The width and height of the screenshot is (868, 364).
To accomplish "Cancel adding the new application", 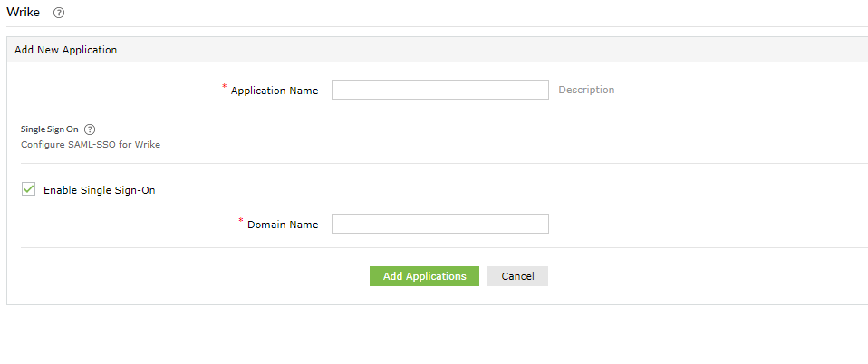I will click(517, 276).
